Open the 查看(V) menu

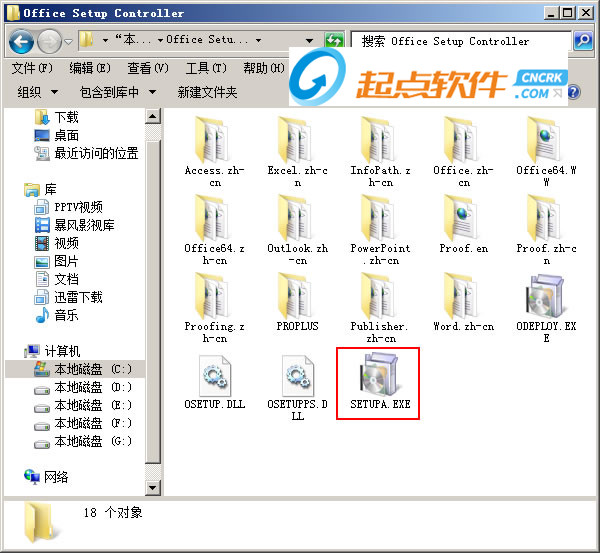(x=148, y=69)
